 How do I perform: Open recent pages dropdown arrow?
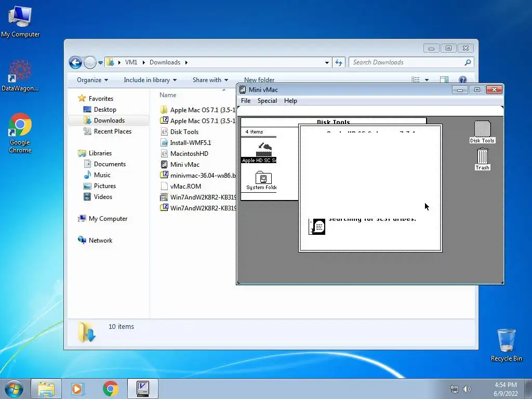(100, 63)
